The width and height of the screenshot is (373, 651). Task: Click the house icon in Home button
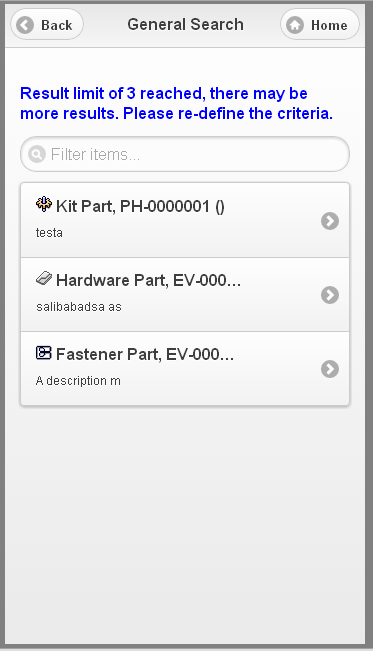(295, 25)
